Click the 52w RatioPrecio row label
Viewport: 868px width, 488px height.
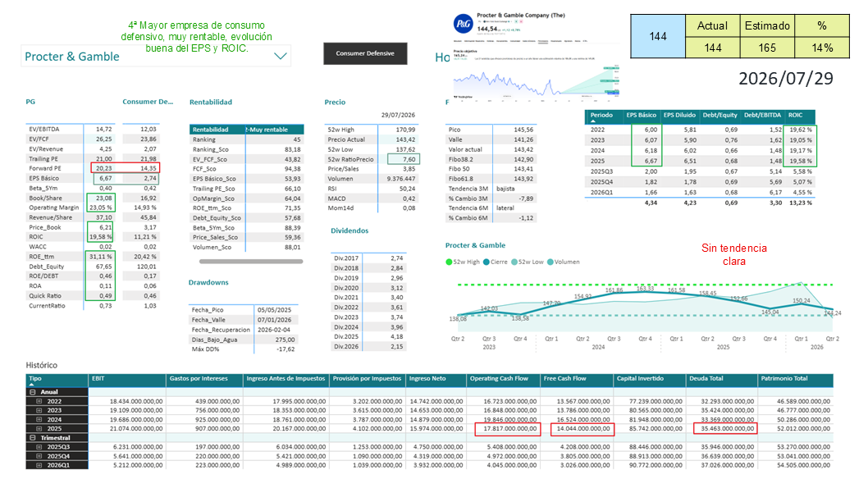click(350, 159)
